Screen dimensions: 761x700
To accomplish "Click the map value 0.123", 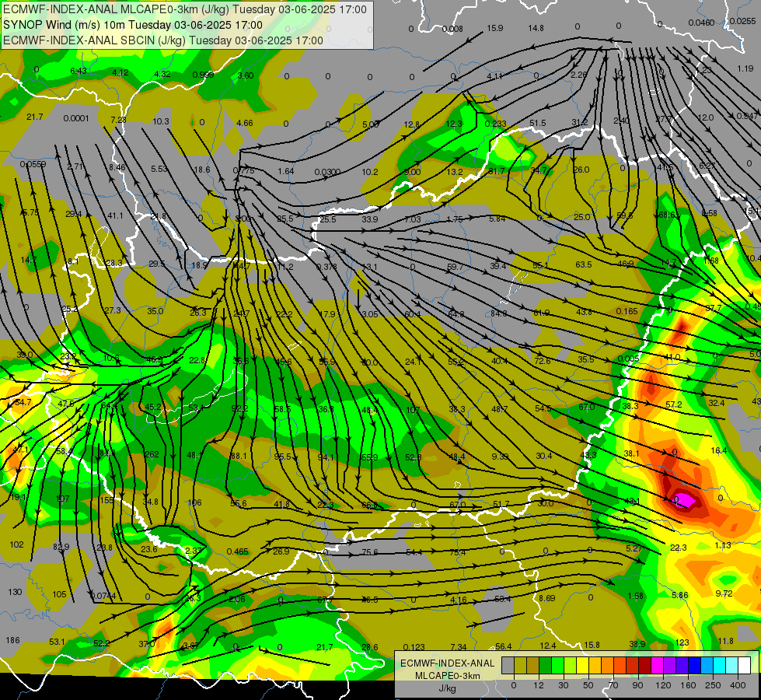I will click(x=414, y=646).
